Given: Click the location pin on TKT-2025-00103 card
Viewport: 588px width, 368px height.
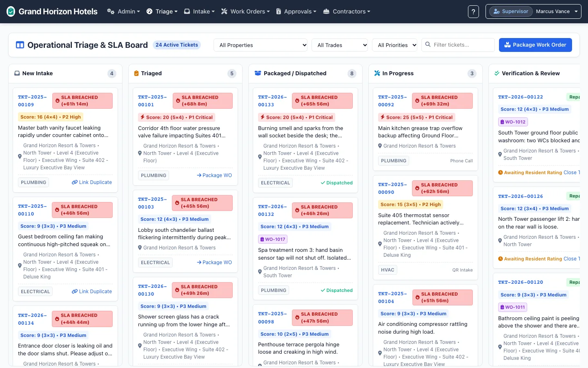Looking at the screenshot, I should [140, 248].
